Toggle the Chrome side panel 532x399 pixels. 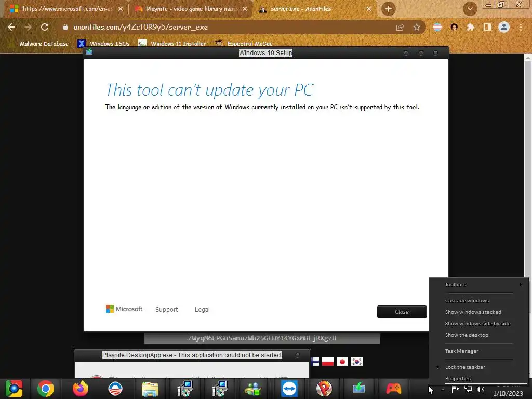click(487, 27)
